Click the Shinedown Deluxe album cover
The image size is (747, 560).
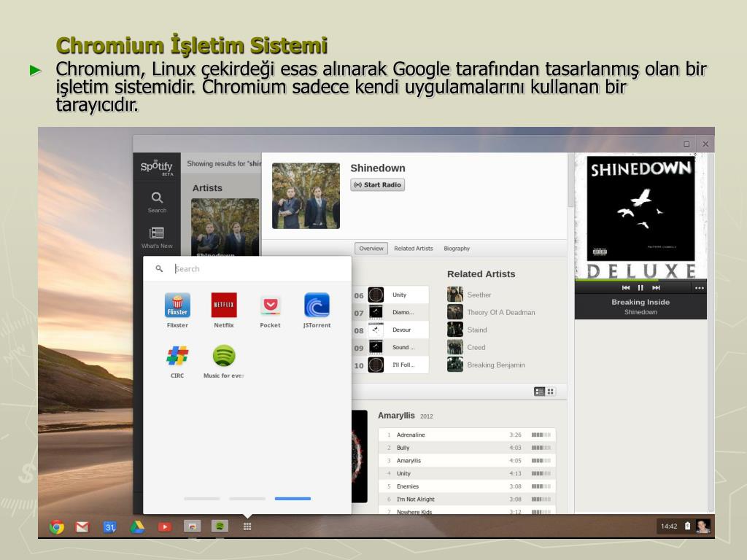tap(640, 217)
